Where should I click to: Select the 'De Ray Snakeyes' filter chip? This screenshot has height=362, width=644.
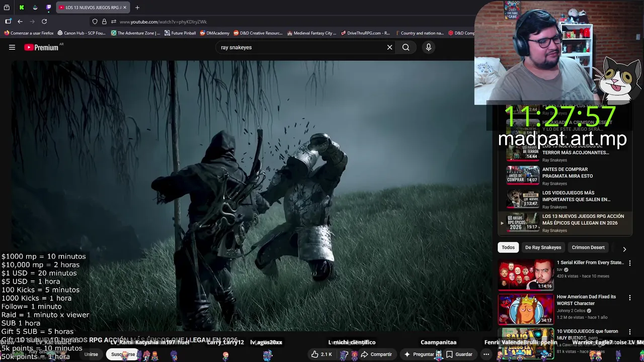click(543, 247)
